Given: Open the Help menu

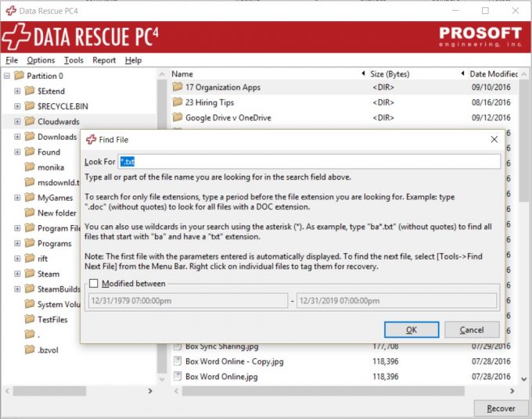Looking at the screenshot, I should pyautogui.click(x=133, y=60).
